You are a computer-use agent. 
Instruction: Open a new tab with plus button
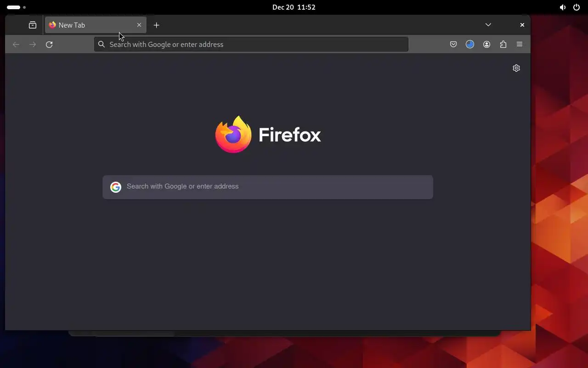click(156, 25)
